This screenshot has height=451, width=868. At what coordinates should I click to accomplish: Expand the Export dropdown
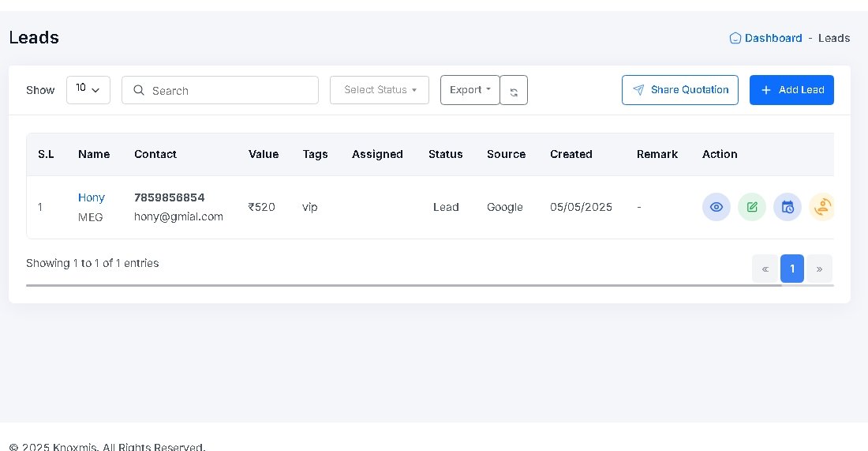pyautogui.click(x=470, y=90)
